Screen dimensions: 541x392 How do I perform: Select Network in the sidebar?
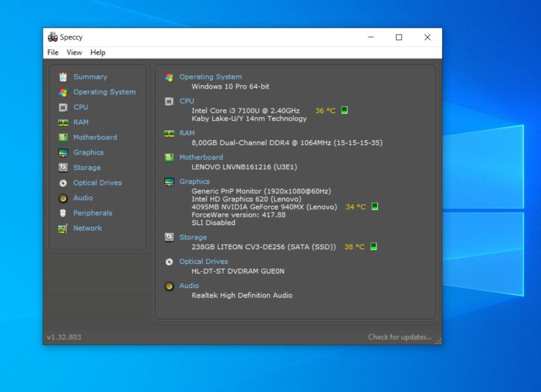click(87, 228)
